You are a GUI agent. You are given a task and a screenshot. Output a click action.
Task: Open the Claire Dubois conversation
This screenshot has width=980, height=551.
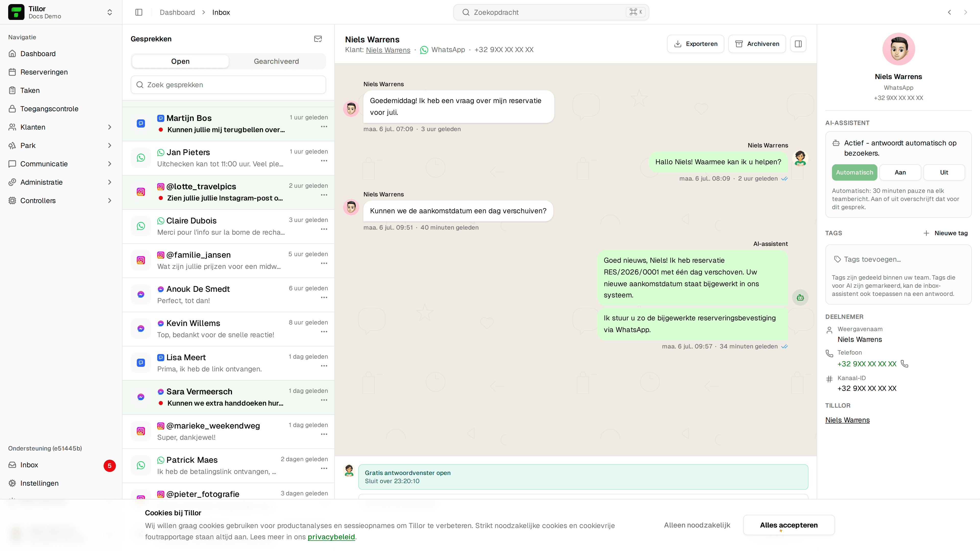(x=228, y=226)
